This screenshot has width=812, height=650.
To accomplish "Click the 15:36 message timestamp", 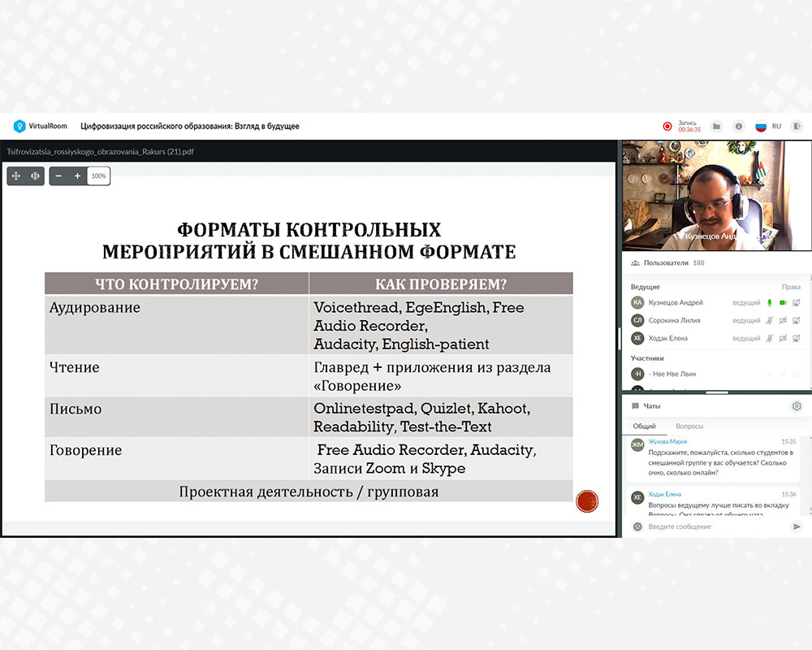I will tap(788, 494).
